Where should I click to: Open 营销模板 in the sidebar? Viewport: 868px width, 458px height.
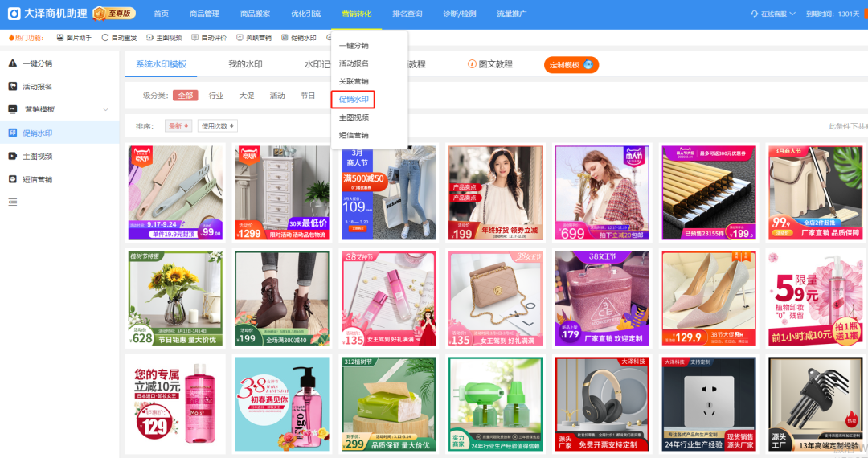point(59,109)
